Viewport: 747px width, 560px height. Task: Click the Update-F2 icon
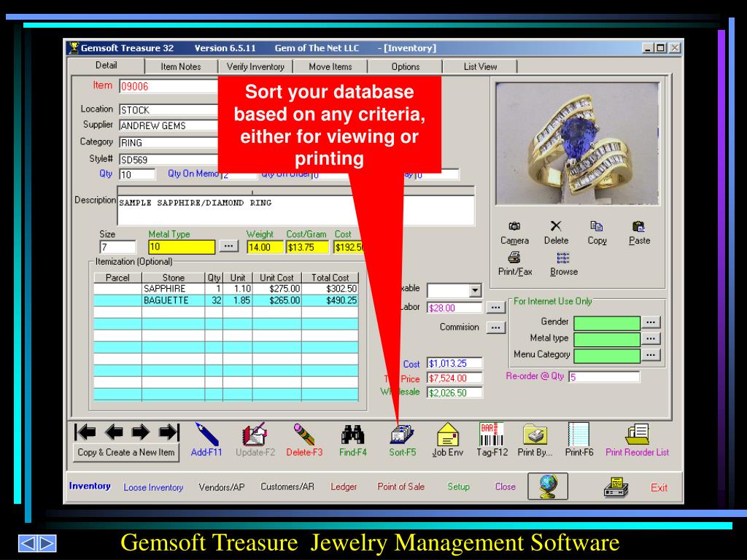click(x=255, y=434)
